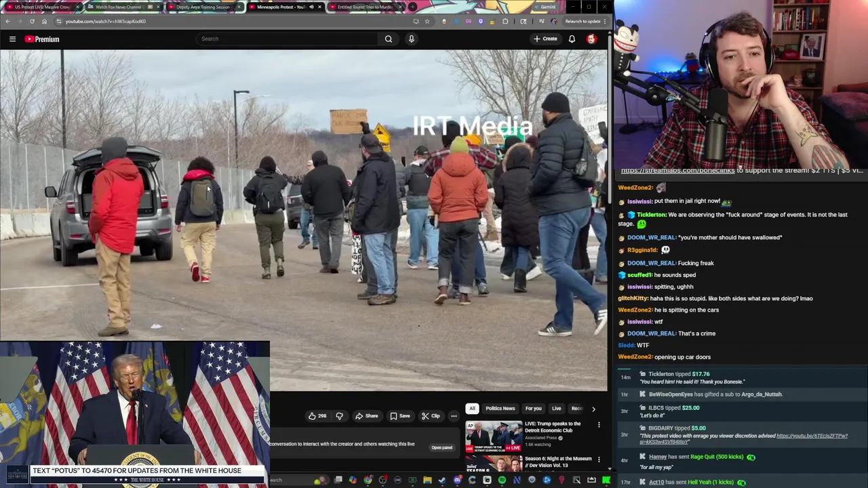Open the YouTube account avatar menu
This screenshot has width=868, height=488.
(x=591, y=39)
